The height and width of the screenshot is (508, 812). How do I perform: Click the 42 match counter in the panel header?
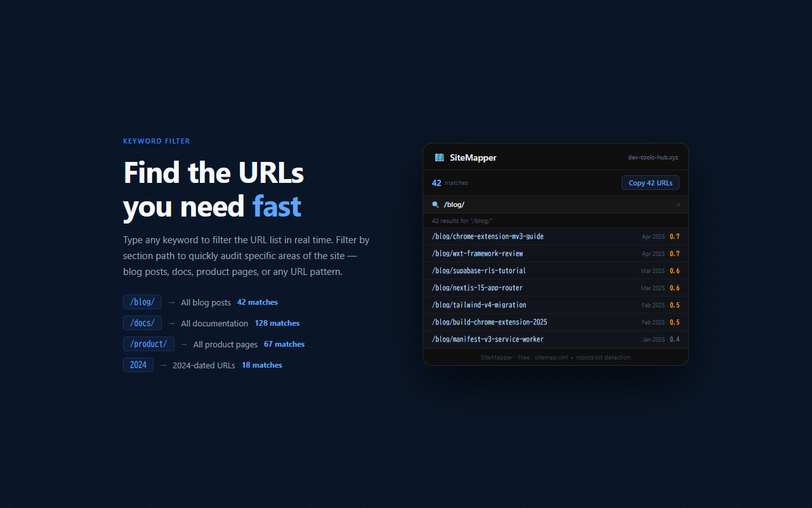click(436, 183)
